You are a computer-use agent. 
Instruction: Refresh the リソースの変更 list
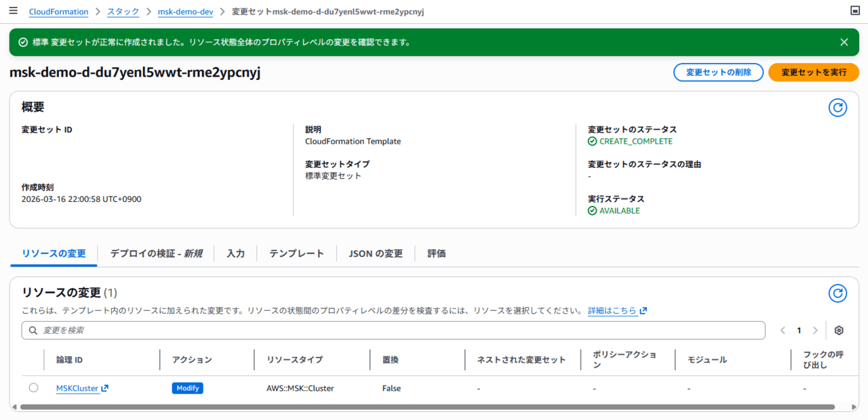(x=838, y=293)
